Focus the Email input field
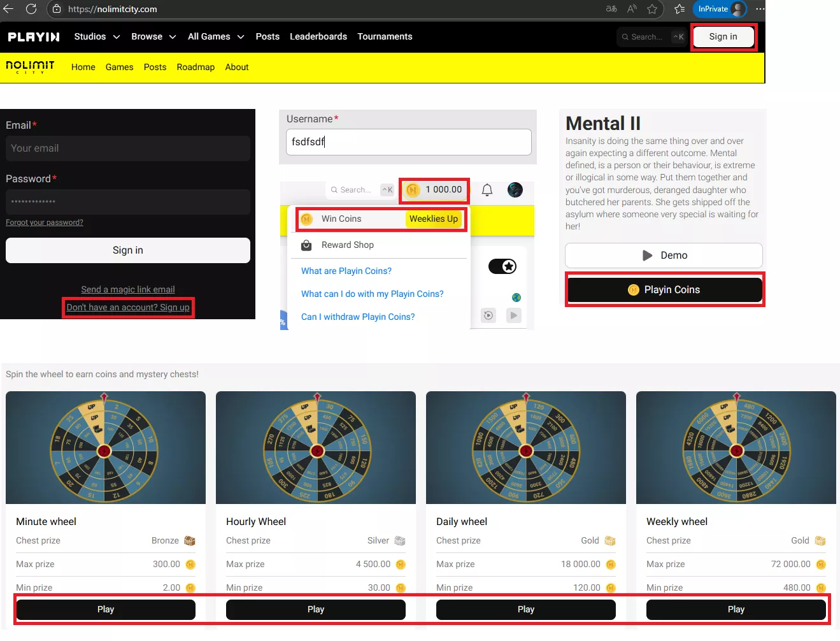The width and height of the screenshot is (840, 641). [128, 148]
